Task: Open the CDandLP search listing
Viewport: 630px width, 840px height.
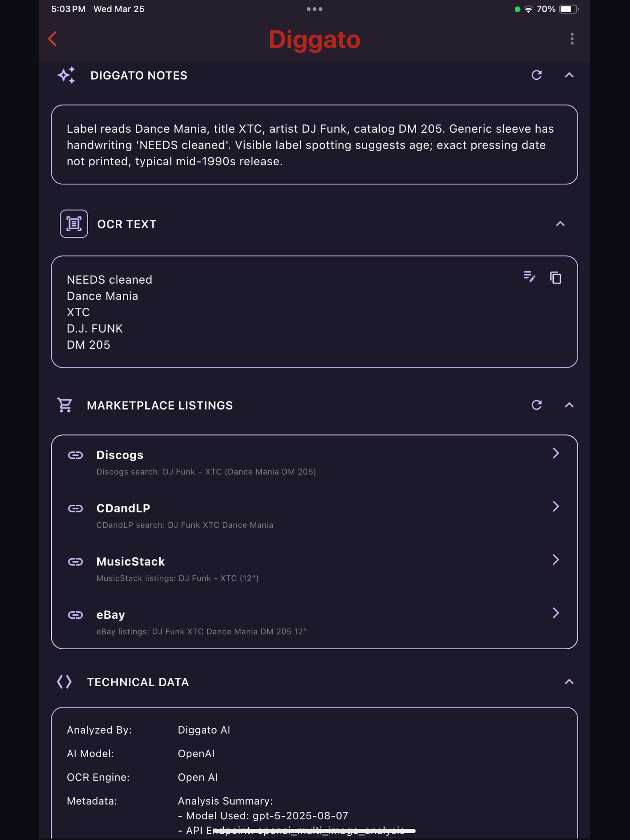Action: 314,516
